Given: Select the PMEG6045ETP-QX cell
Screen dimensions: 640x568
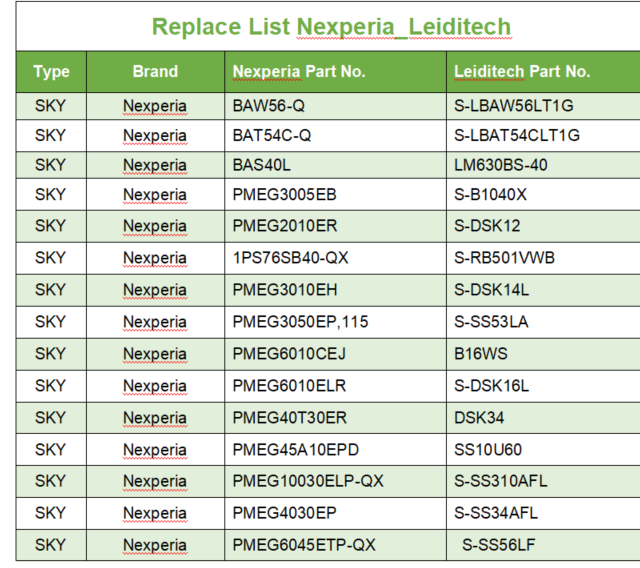Looking at the screenshot, I should pos(336,545).
